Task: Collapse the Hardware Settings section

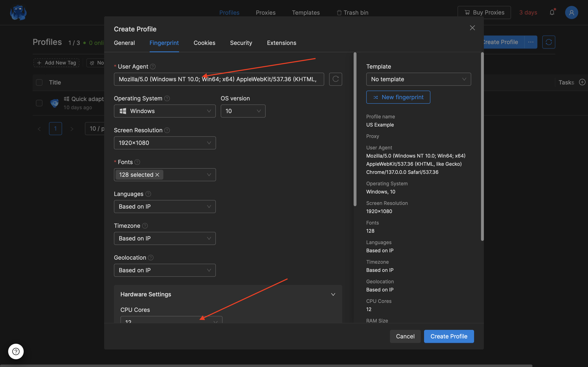Action: 333,294
